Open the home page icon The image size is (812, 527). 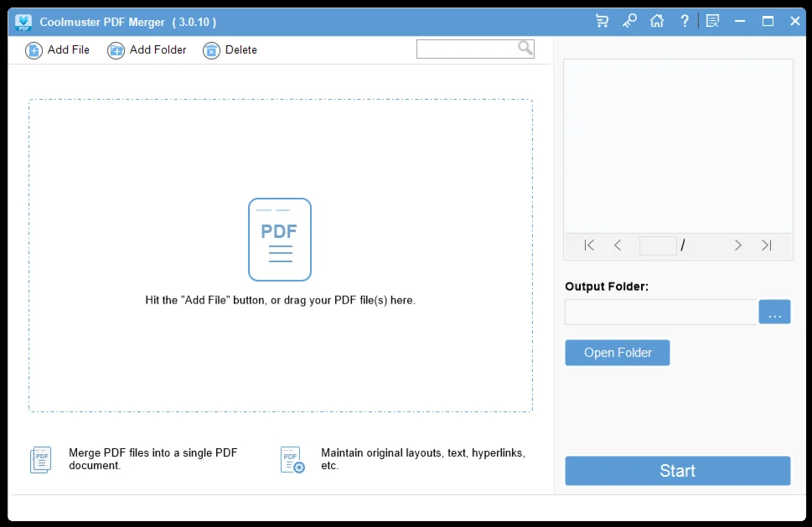(657, 21)
